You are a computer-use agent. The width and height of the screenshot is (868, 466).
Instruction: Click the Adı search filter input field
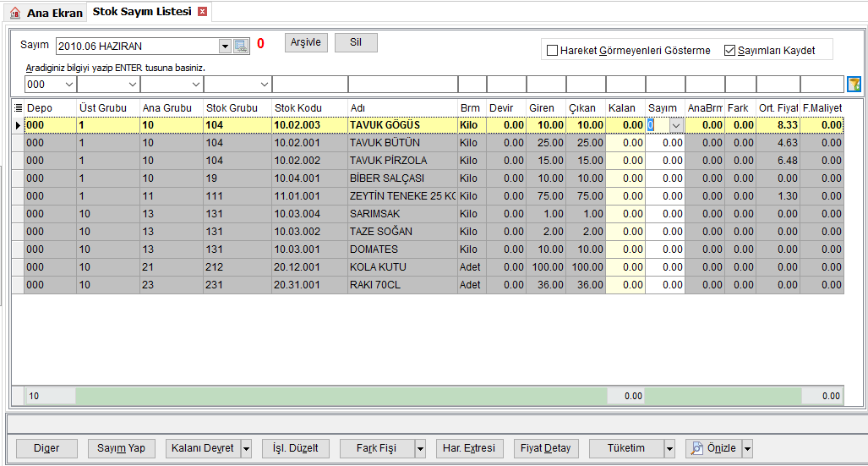tap(403, 85)
